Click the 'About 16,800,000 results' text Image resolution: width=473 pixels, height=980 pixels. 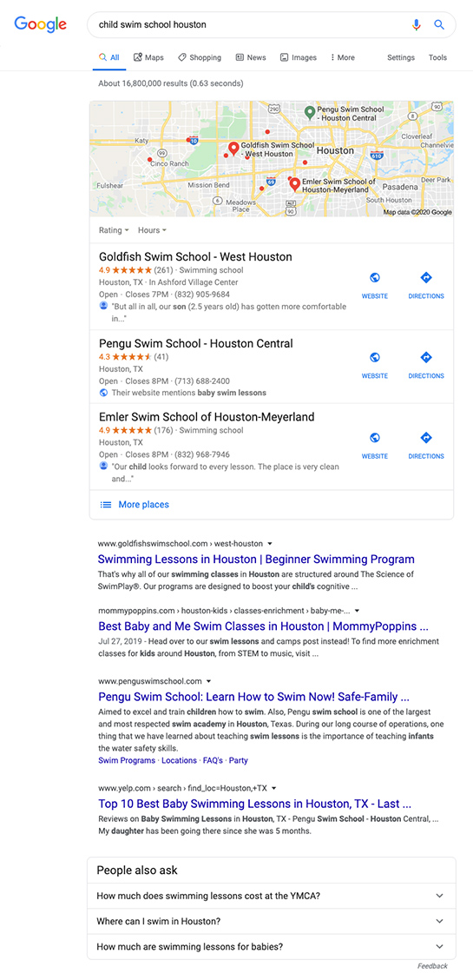click(170, 83)
